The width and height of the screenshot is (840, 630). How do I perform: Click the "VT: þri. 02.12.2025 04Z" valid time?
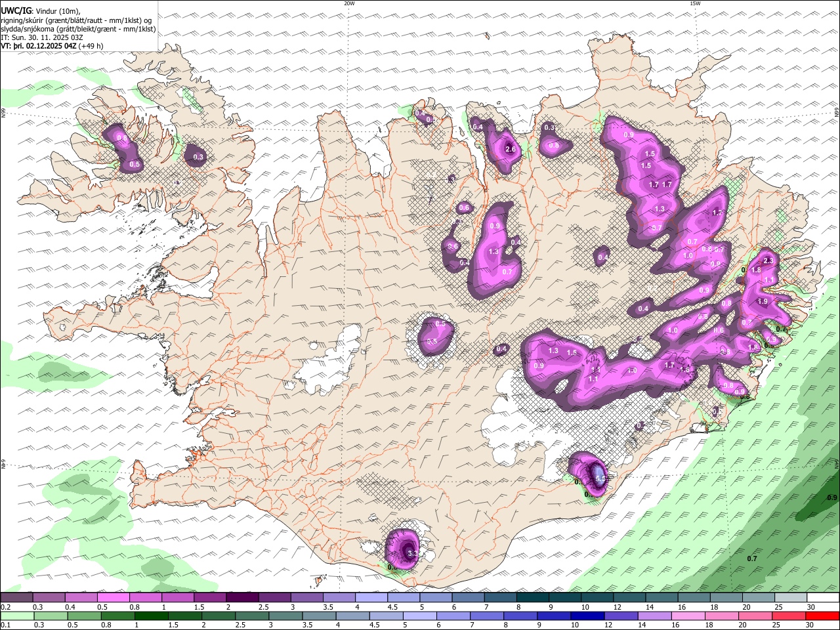click(x=39, y=46)
